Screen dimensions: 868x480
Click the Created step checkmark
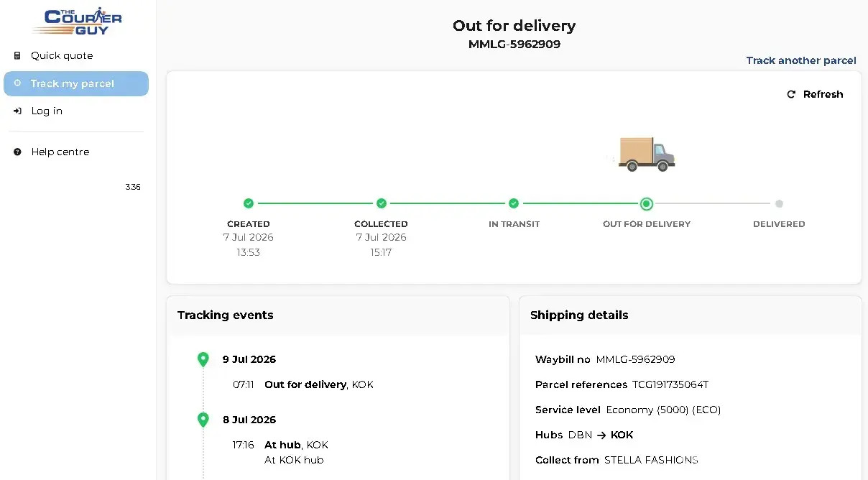[249, 203]
